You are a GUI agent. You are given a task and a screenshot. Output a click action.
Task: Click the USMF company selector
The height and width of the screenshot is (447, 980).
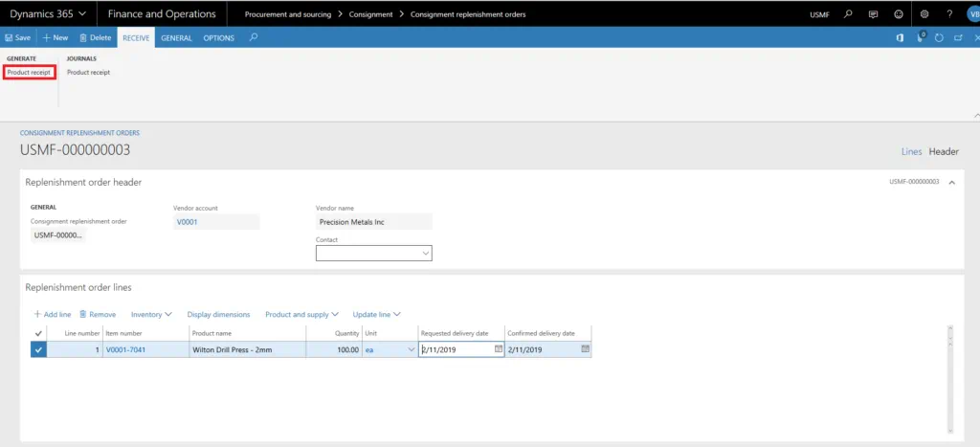click(x=819, y=14)
